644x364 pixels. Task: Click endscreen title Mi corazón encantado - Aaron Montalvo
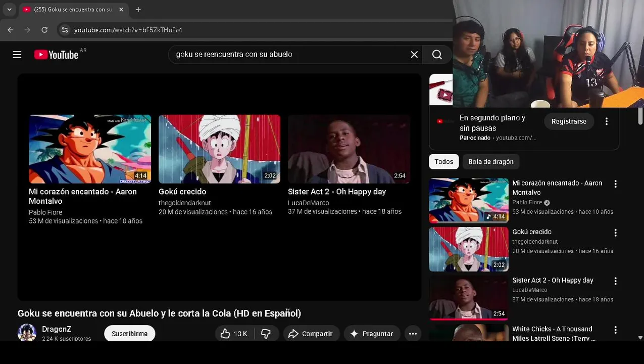pyautogui.click(x=83, y=196)
